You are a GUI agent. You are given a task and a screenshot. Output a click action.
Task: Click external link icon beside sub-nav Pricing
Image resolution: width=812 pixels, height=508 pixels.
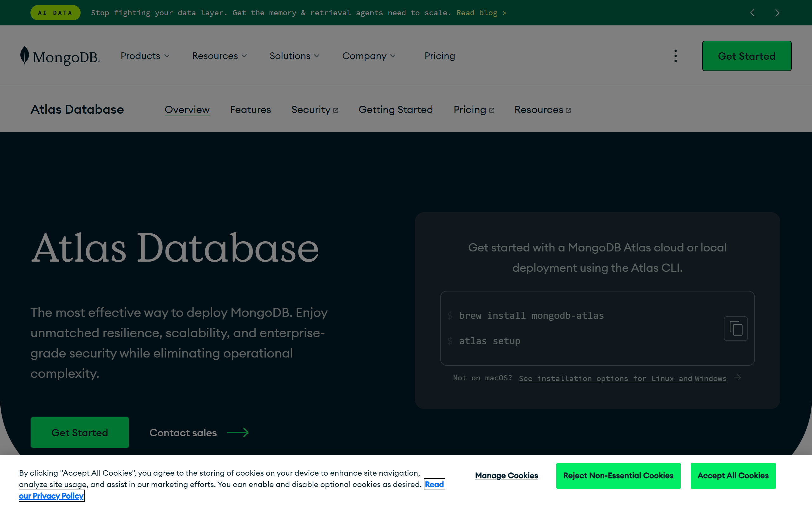pyautogui.click(x=492, y=110)
